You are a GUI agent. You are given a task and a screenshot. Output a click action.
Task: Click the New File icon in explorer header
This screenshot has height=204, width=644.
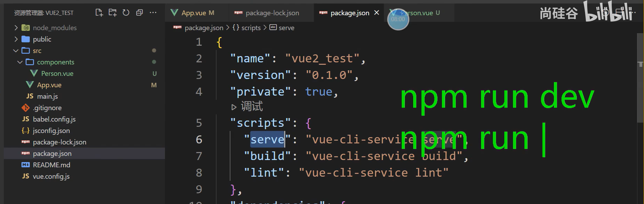click(x=99, y=13)
